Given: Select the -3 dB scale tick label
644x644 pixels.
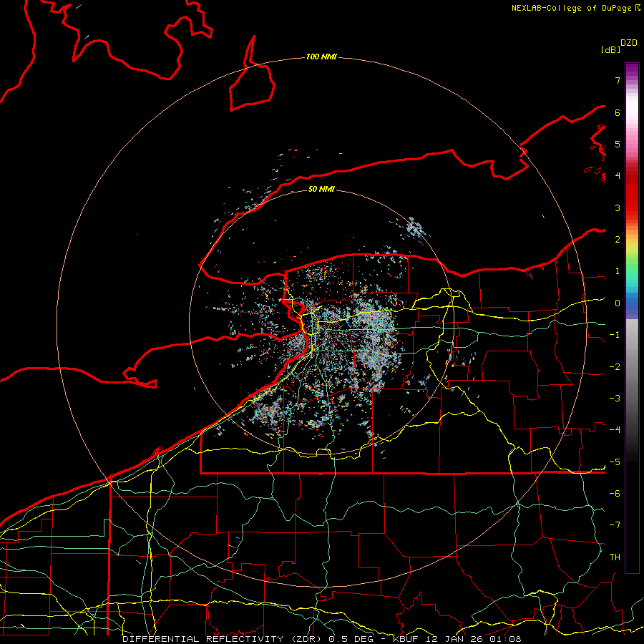Looking at the screenshot, I should pos(615,399).
